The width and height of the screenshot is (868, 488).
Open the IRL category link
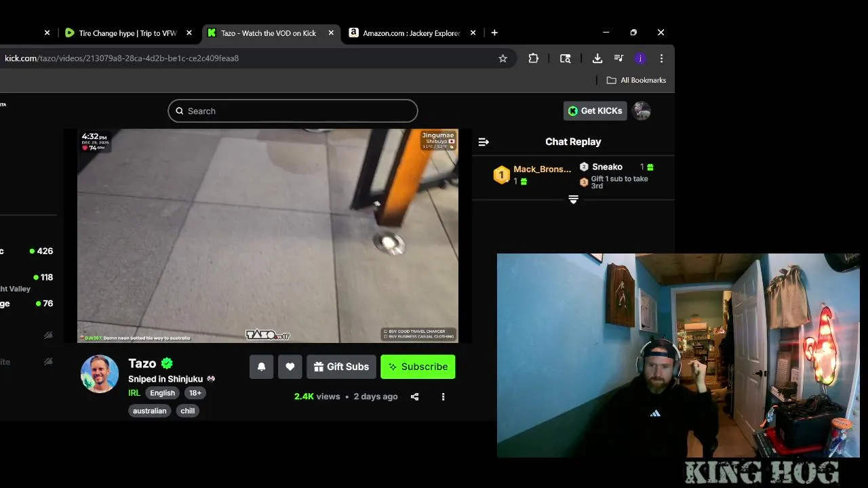(x=134, y=393)
